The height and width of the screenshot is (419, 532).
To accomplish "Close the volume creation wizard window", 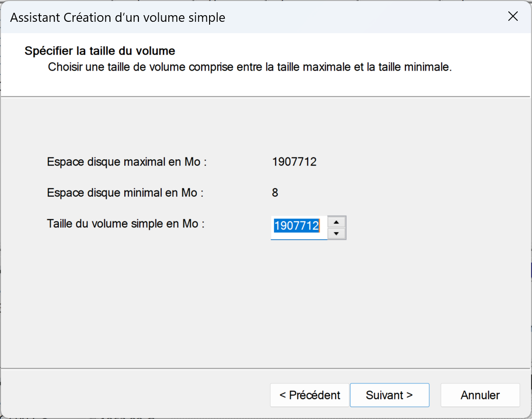I will click(513, 16).
